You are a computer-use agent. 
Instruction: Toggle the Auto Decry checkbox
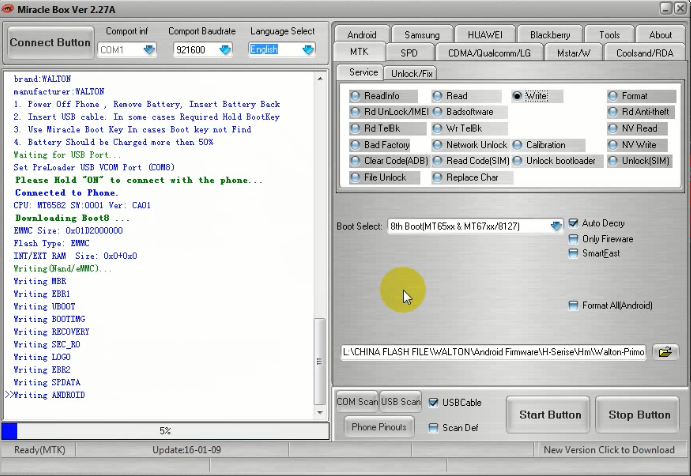[573, 223]
